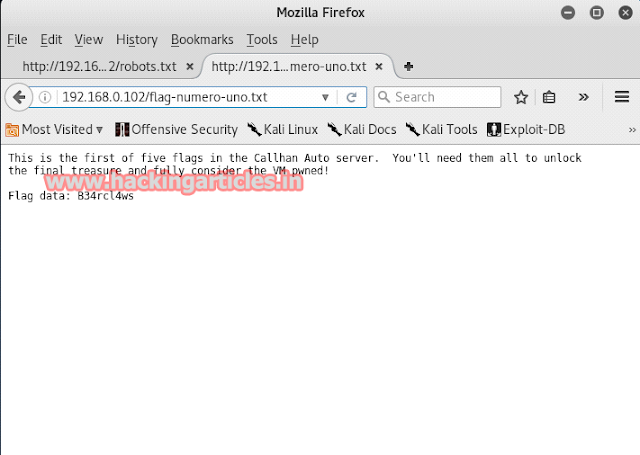Image resolution: width=640 pixels, height=455 pixels.
Task: Click the search magnifier icon
Action: [384, 97]
